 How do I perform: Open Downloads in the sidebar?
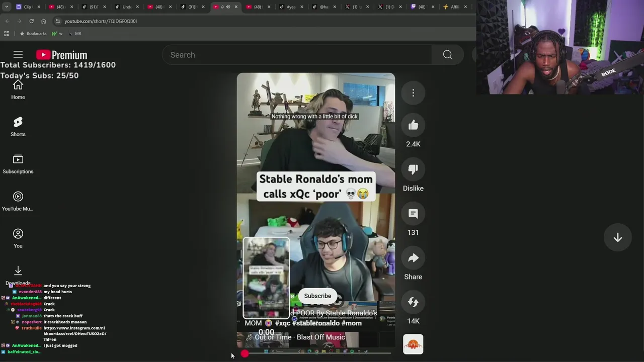click(x=18, y=276)
